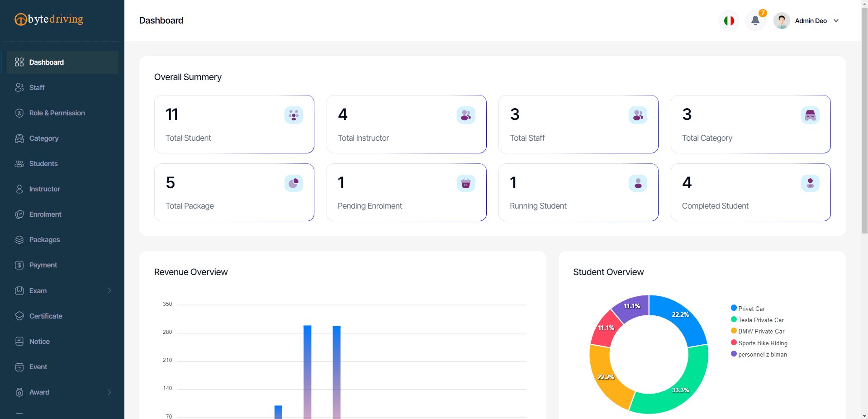Click the Packages stack icon in sidebar

[19, 240]
